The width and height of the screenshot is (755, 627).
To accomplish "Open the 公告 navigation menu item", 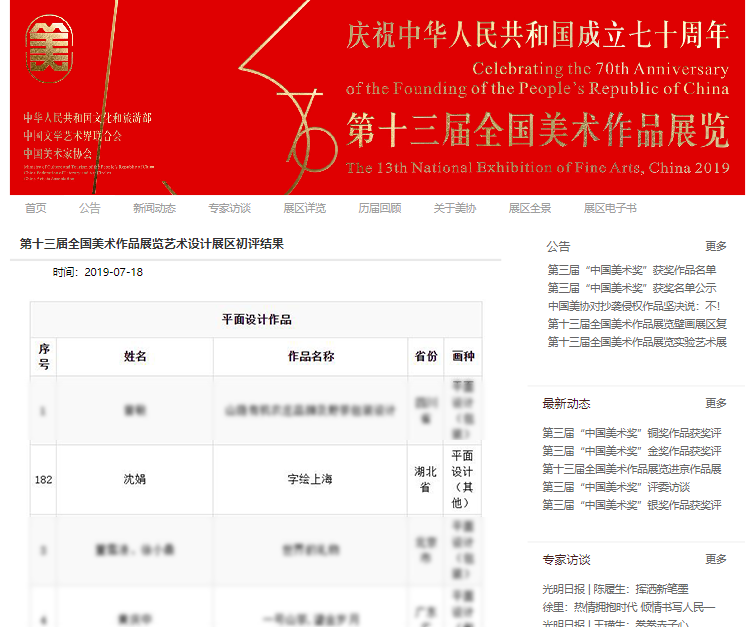I will 90,208.
